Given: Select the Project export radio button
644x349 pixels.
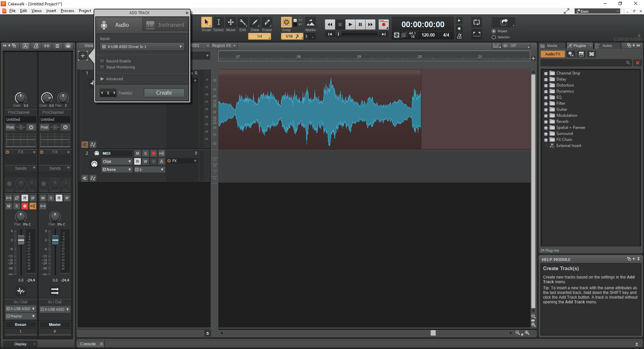Looking at the screenshot, I should click(493, 31).
